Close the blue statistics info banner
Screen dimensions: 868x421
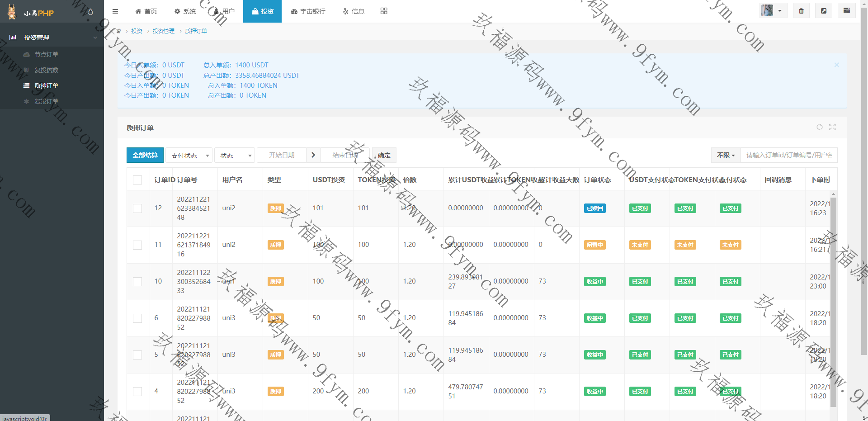[836, 65]
